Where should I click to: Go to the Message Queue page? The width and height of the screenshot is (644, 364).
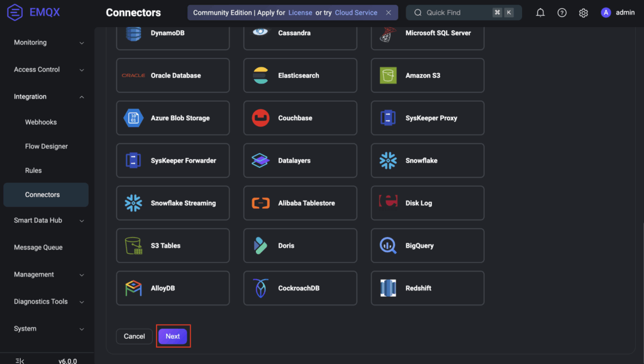click(38, 248)
